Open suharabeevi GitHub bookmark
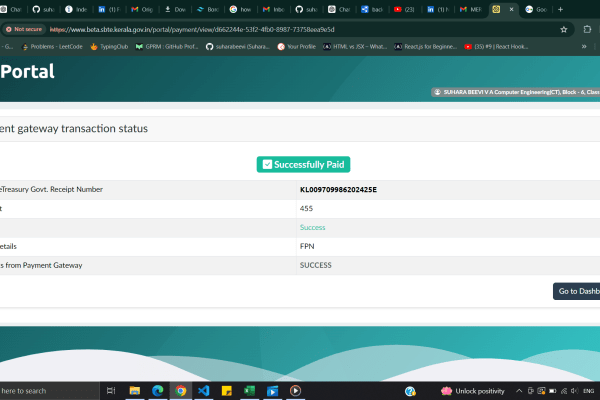 pos(238,47)
